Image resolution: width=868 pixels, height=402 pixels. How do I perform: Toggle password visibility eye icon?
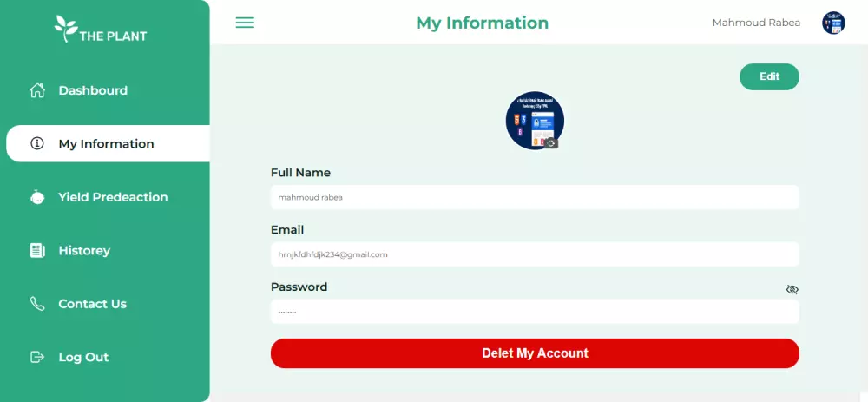pos(792,290)
